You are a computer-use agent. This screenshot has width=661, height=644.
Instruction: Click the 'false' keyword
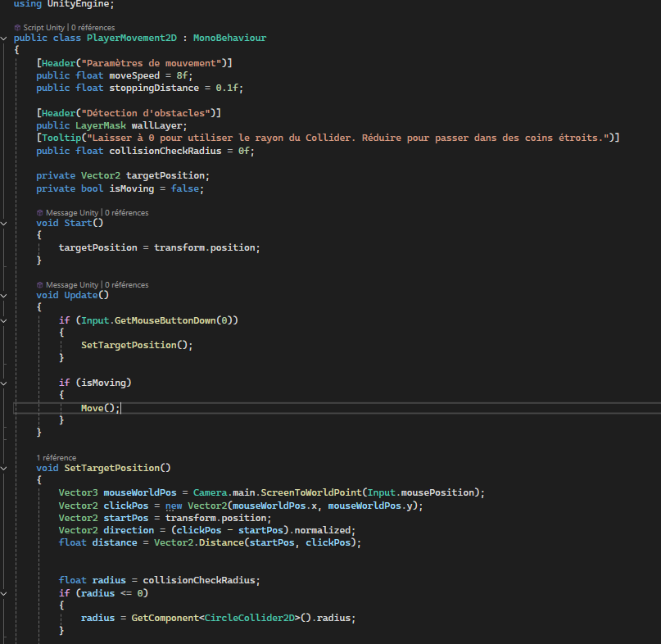[184, 188]
